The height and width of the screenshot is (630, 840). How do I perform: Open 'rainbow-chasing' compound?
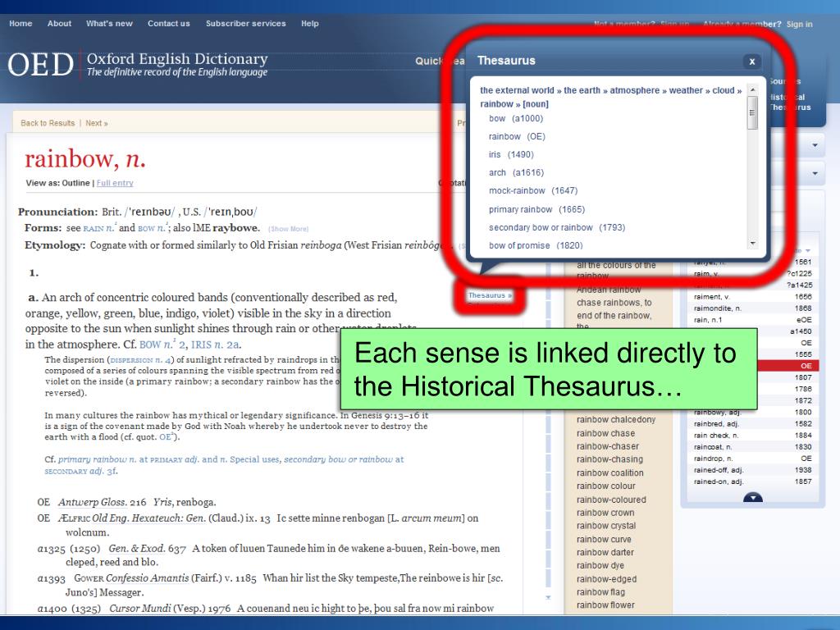pos(609,459)
